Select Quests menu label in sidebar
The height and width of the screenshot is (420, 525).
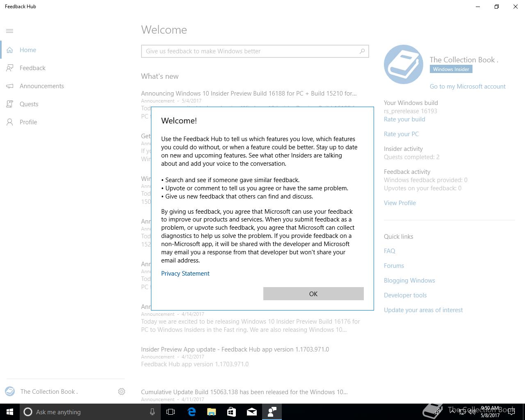click(x=29, y=104)
